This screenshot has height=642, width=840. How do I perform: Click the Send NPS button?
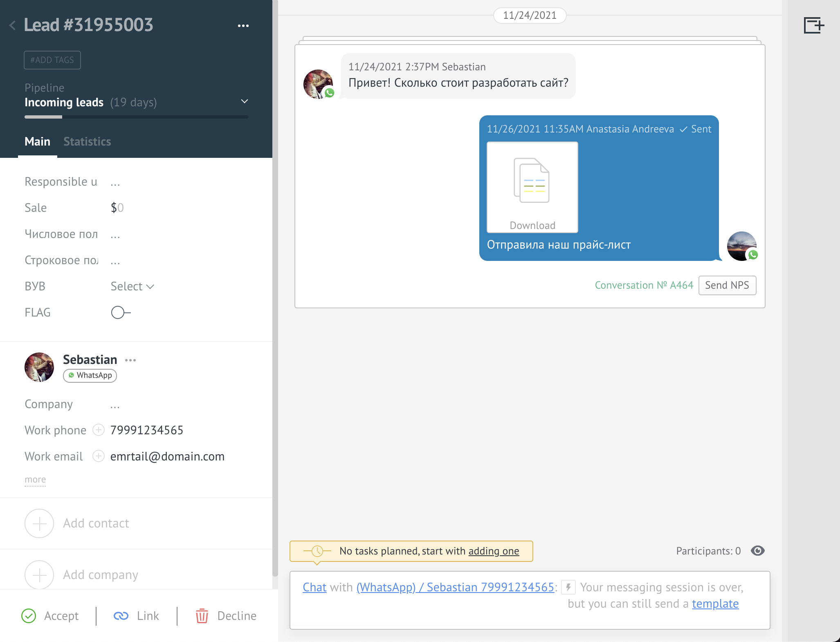[x=728, y=285]
